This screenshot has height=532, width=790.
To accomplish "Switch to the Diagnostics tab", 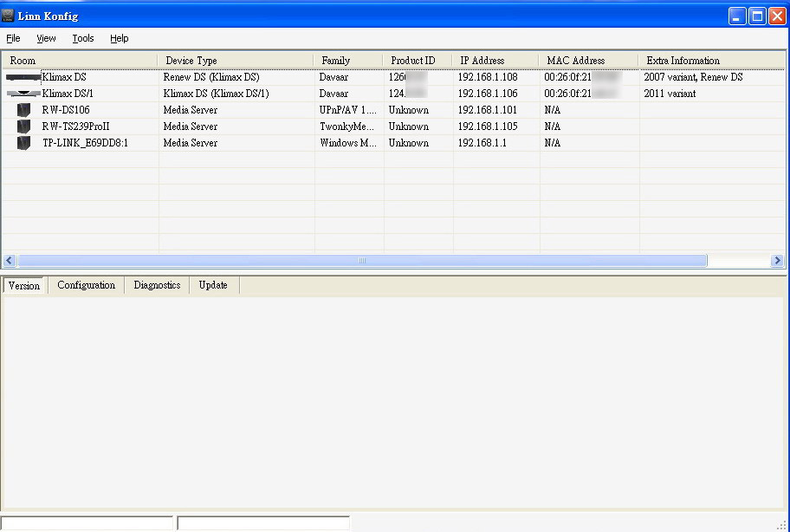I will coord(157,285).
